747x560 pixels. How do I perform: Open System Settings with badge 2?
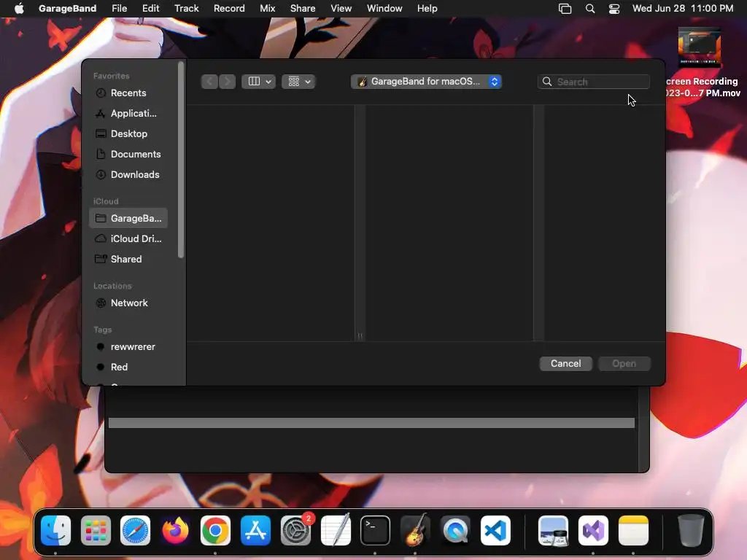296,531
